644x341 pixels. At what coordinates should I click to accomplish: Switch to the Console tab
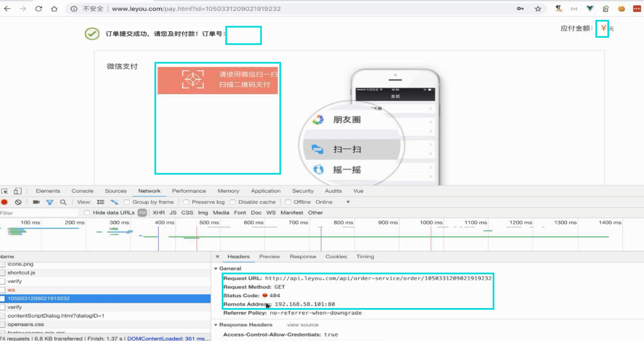coord(82,191)
